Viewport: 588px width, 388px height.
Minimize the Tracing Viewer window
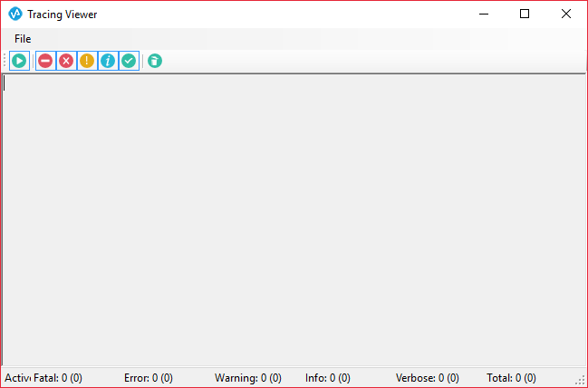pyautogui.click(x=484, y=14)
